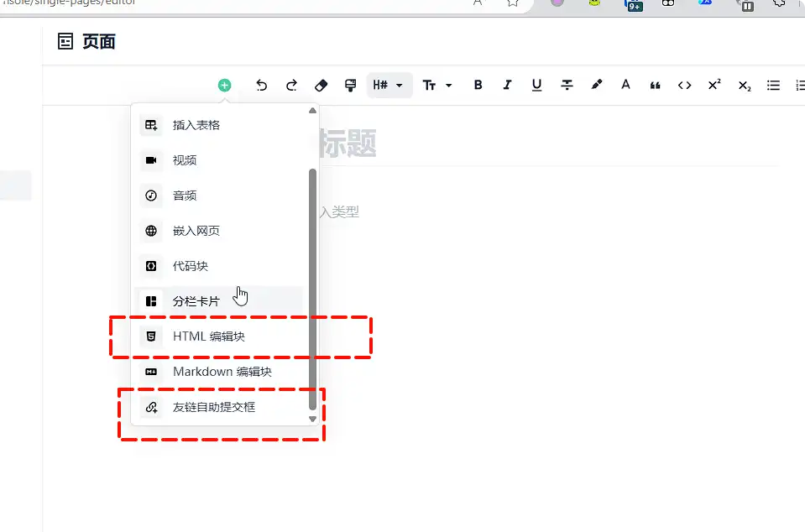Viewport: 805px width, 532px height.
Task: Toggle italic formatting
Action: point(507,85)
